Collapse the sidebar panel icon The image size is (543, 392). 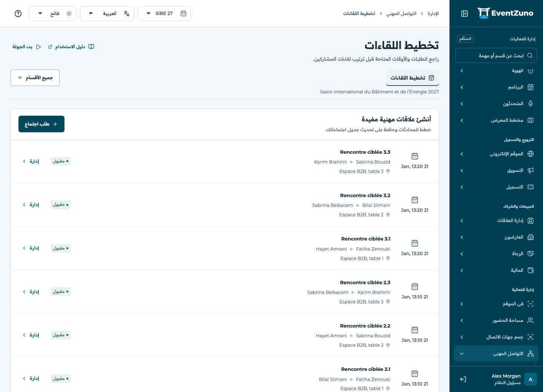click(x=465, y=14)
